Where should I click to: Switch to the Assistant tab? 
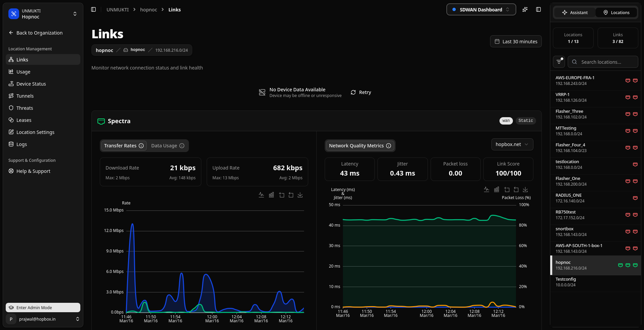point(575,13)
